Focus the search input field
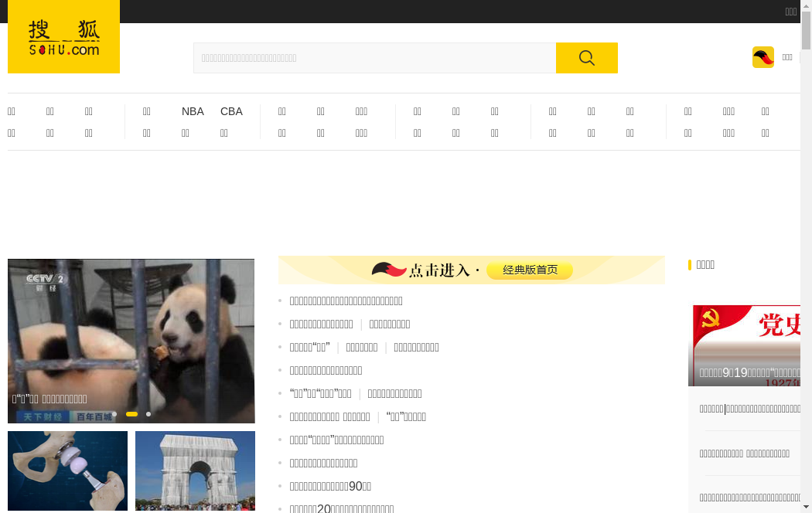Screen dimensions: 812x513 374,58
